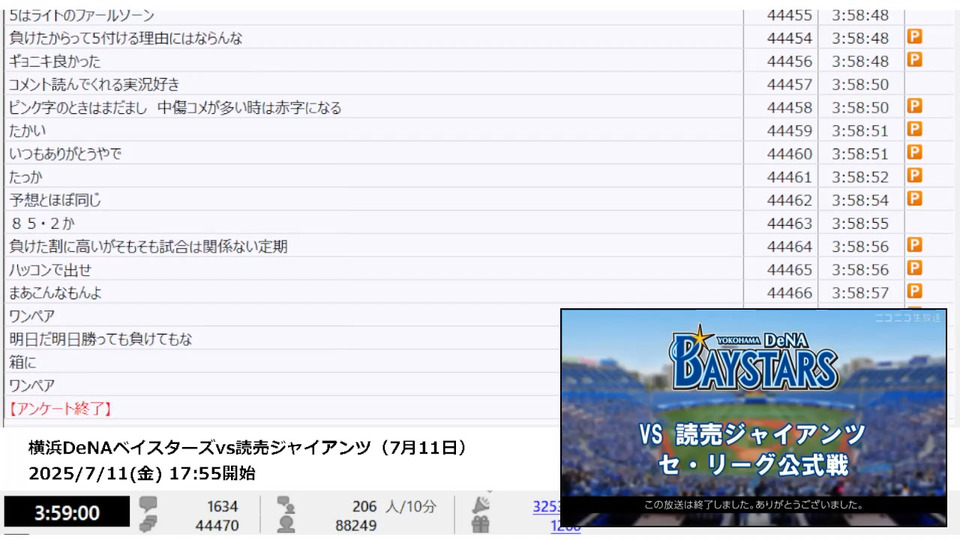Select comment 'ピンク字のときはまだまし'
Screen dimensions: 960x540
click(x=78, y=108)
